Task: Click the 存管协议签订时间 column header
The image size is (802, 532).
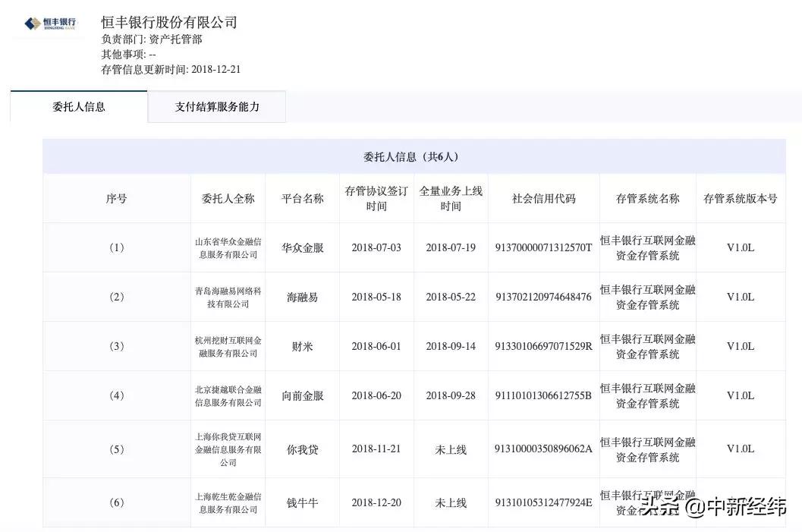Action: [376, 199]
